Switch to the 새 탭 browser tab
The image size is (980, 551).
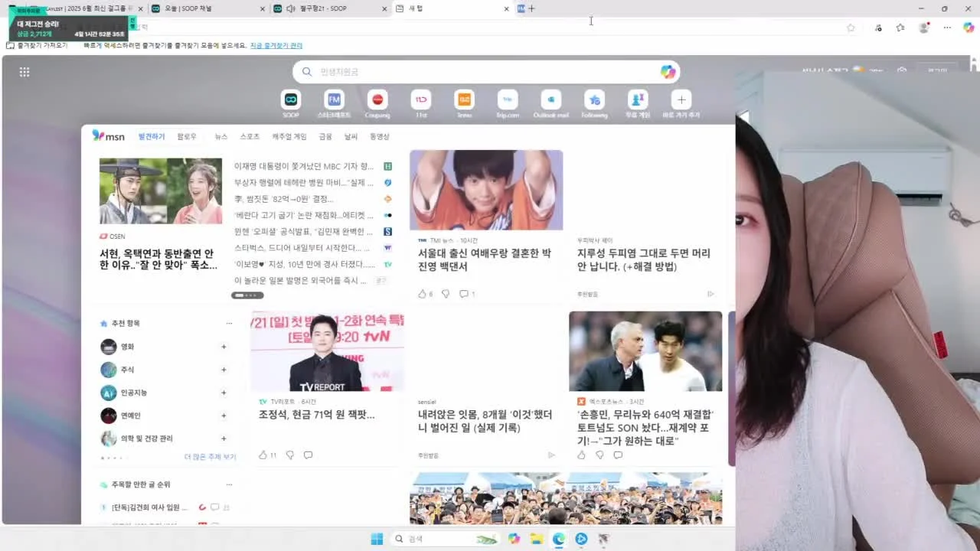pos(452,8)
